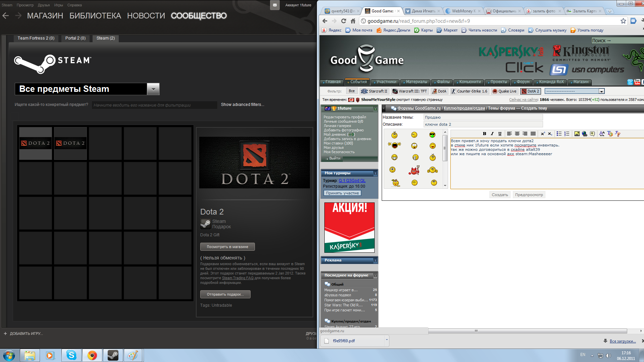Select second Dota 2 inventory item

pos(70,143)
